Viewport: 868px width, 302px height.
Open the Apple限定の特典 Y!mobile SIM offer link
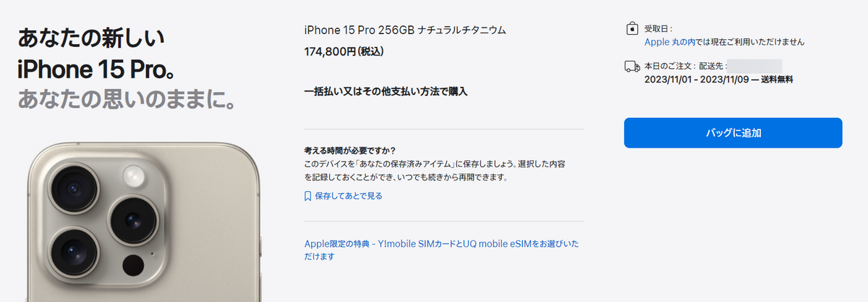(x=442, y=250)
